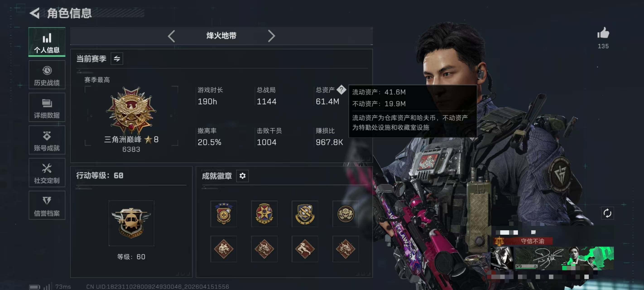Click the first gold shield achievement badge
This screenshot has width=644, height=290.
click(223, 214)
